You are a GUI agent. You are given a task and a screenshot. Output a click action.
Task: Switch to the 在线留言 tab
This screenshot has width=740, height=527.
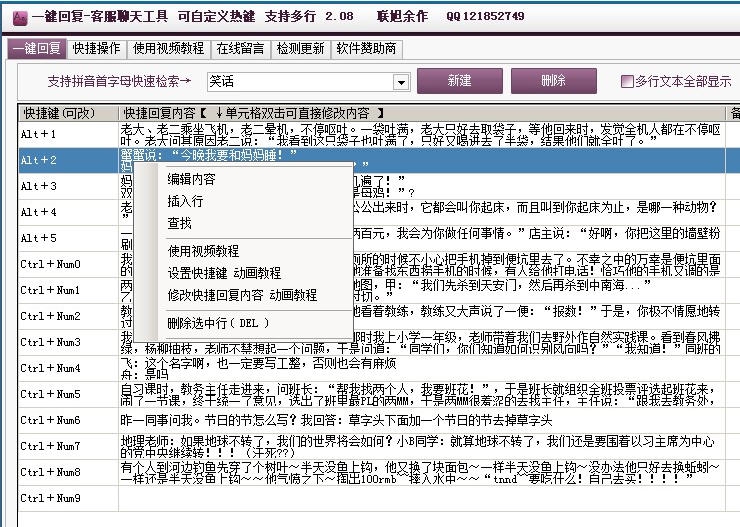click(240, 49)
